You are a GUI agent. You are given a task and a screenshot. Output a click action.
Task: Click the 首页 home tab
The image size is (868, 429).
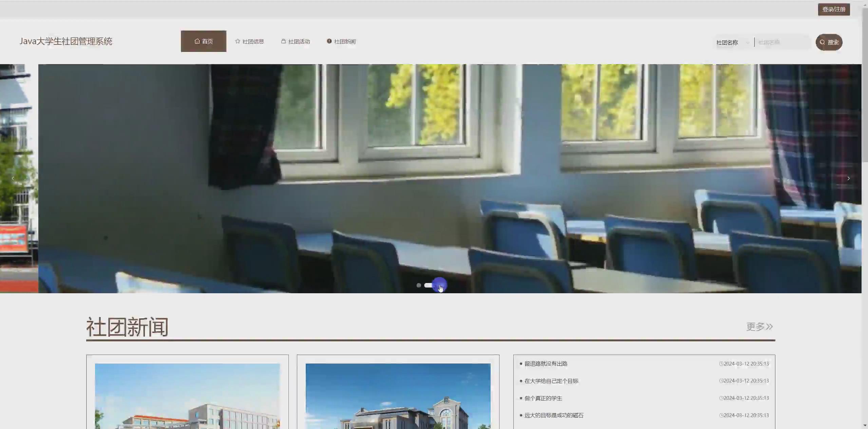(x=203, y=41)
